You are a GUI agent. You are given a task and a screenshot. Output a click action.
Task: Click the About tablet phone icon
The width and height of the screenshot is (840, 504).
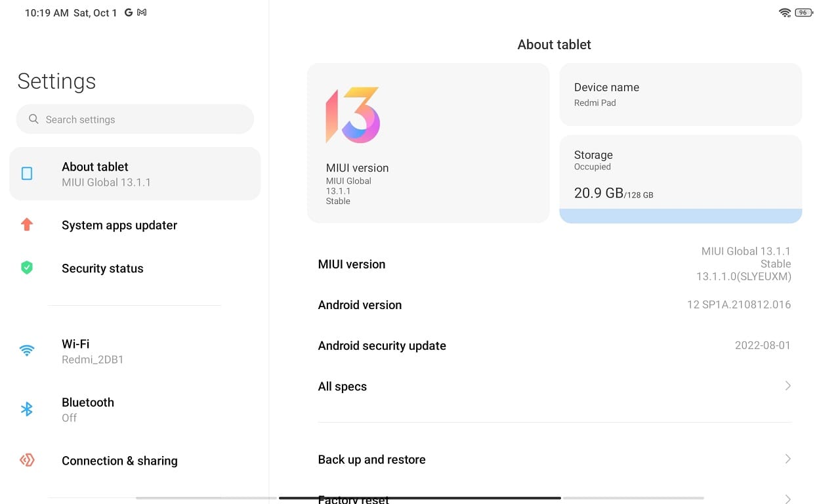click(x=27, y=173)
